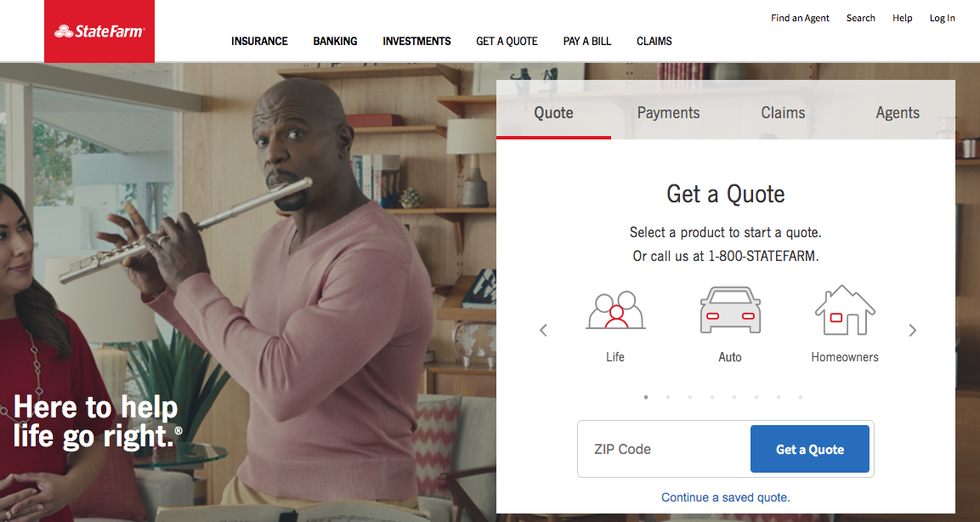
Task: Open the Insurance menu
Action: coord(259,42)
